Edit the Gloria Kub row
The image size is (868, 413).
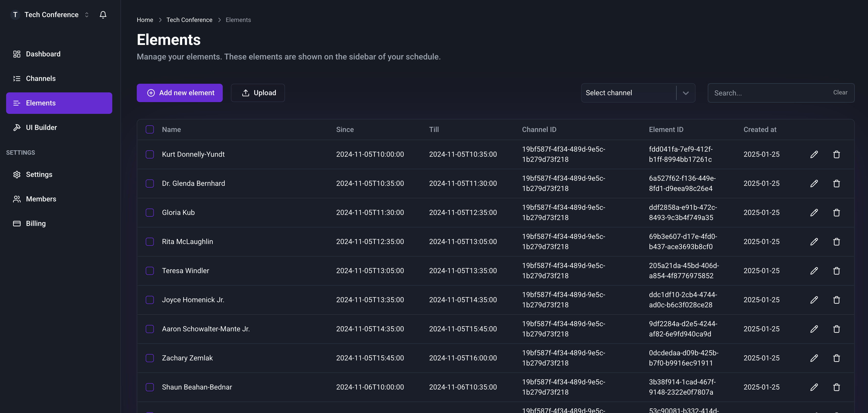[814, 212]
